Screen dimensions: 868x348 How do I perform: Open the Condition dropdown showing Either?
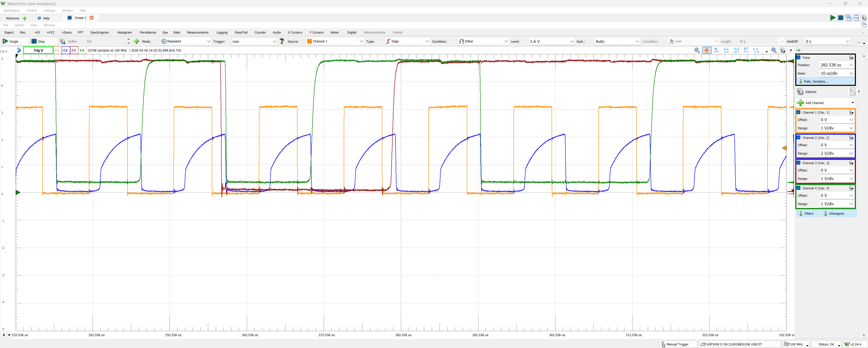(483, 41)
